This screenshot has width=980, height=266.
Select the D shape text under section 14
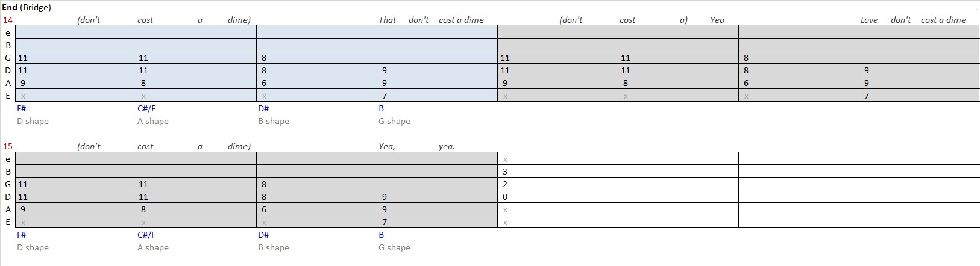pyautogui.click(x=33, y=121)
